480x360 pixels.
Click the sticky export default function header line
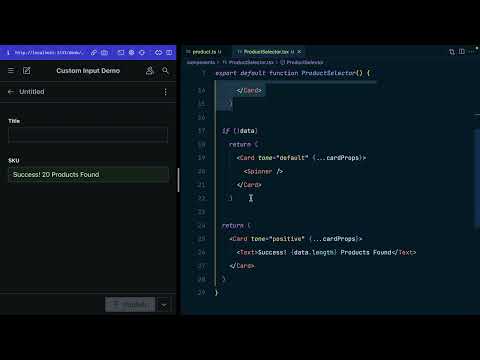292,73
